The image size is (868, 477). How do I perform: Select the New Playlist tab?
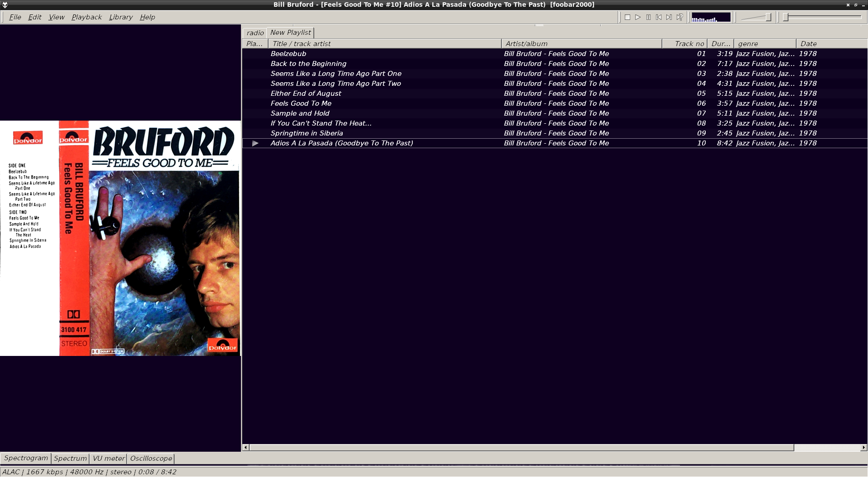290,33
